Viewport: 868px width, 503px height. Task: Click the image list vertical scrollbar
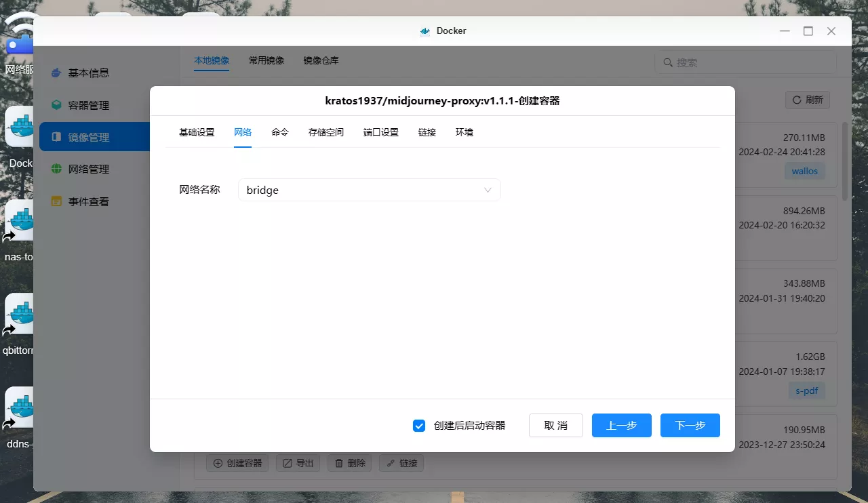tap(846, 161)
